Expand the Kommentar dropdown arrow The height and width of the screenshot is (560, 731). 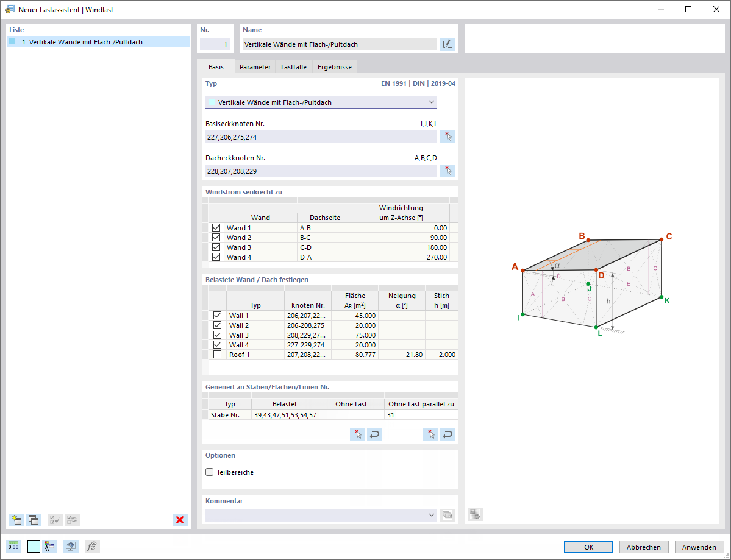point(431,515)
